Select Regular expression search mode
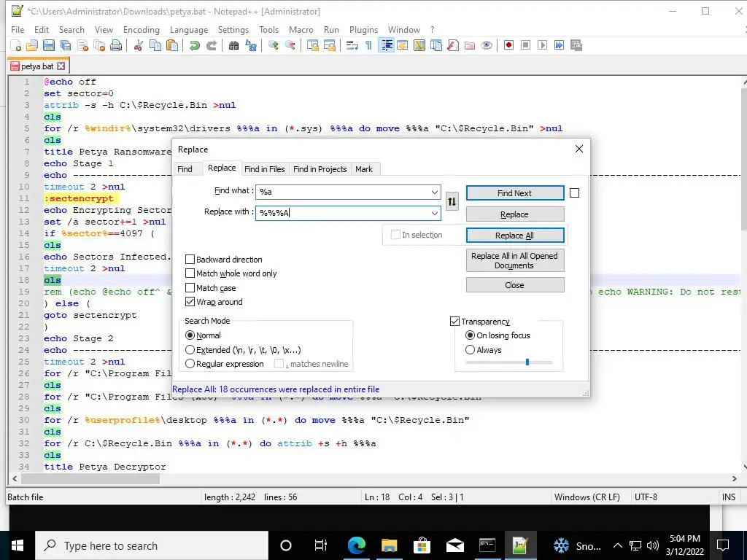Viewport: 747px width, 560px height. pyautogui.click(x=190, y=364)
